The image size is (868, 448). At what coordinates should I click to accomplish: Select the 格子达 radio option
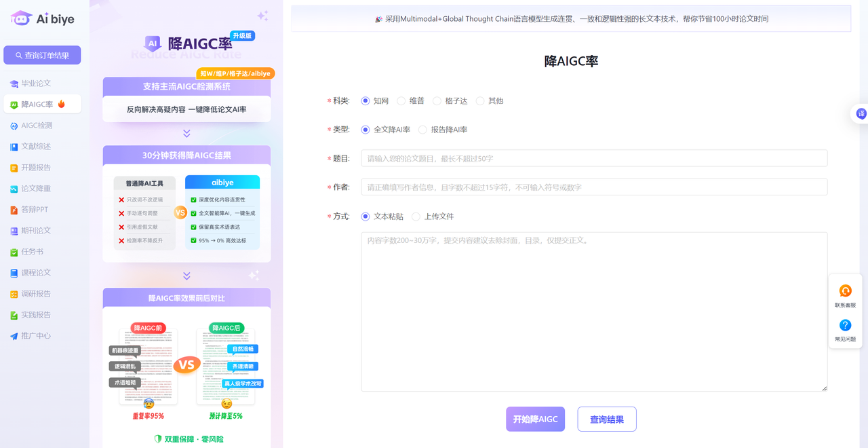(x=437, y=100)
